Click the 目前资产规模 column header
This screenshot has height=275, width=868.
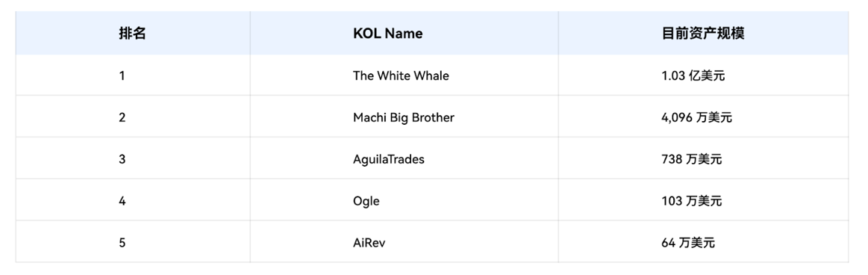point(703,34)
